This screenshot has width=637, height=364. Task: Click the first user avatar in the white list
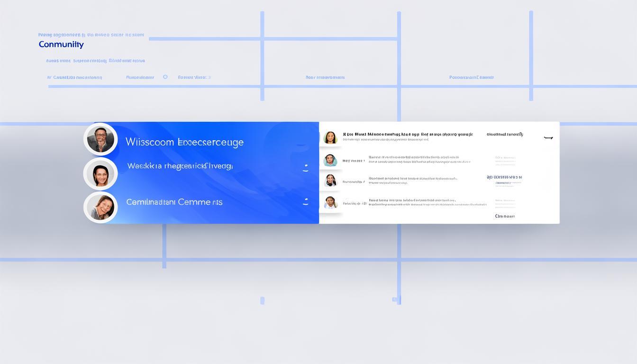click(x=330, y=138)
